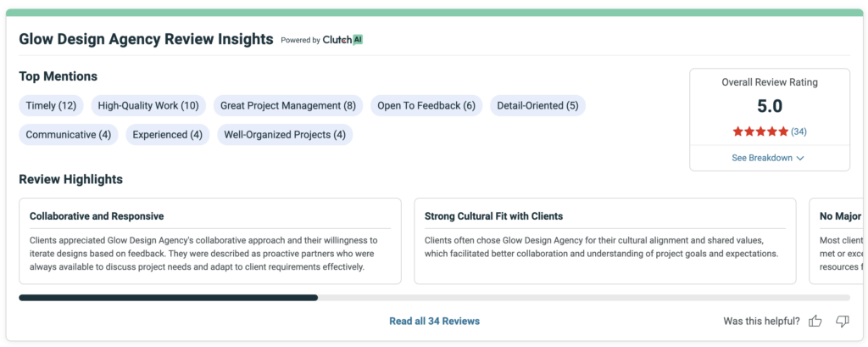Expand the See Breakdown dropdown
Image resolution: width=868 pixels, height=347 pixels.
[768, 158]
